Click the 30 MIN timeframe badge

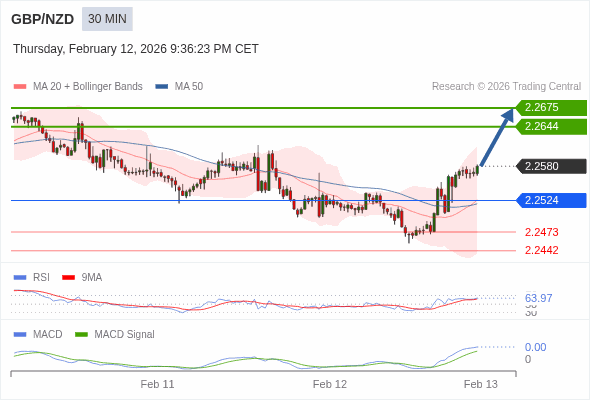point(107,19)
